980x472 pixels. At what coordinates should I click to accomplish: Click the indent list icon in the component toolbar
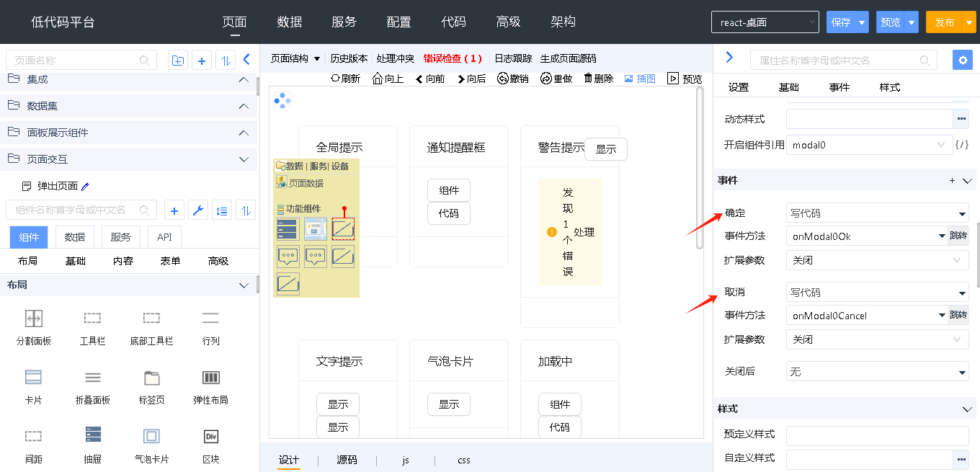click(x=222, y=210)
